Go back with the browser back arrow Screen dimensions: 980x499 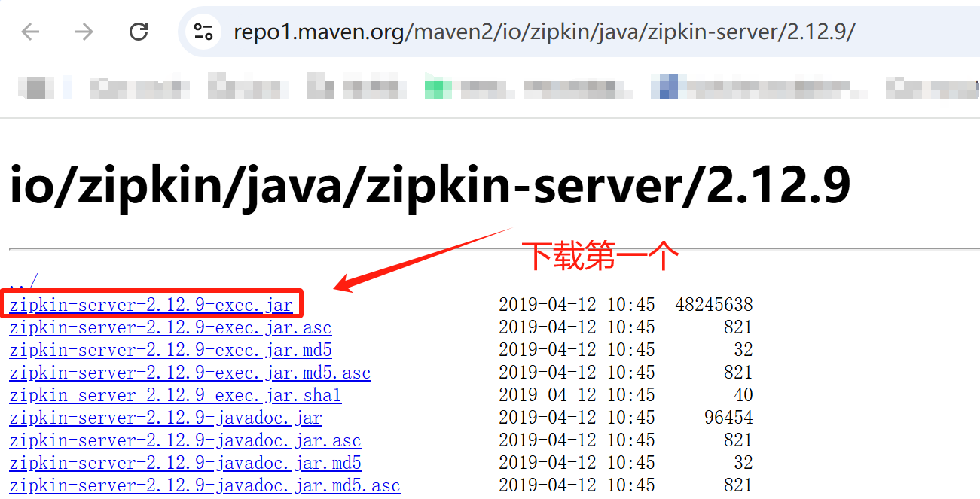pos(30,32)
